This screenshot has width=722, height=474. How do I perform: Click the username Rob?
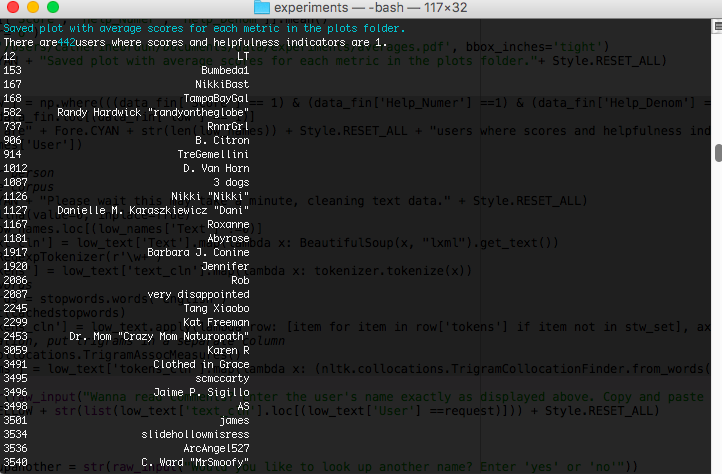240,280
